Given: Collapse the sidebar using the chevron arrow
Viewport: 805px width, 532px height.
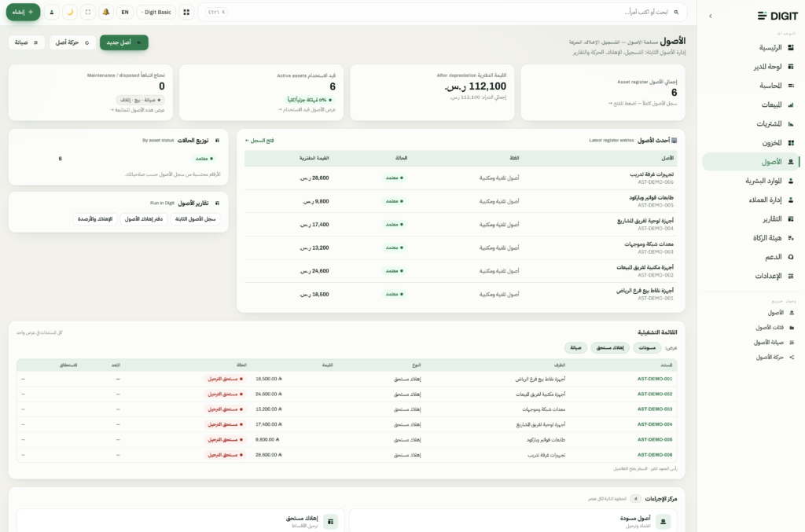Looking at the screenshot, I should (x=711, y=16).
